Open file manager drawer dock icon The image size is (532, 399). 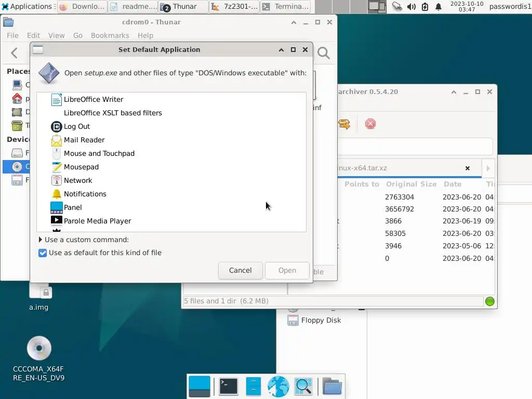click(253, 387)
